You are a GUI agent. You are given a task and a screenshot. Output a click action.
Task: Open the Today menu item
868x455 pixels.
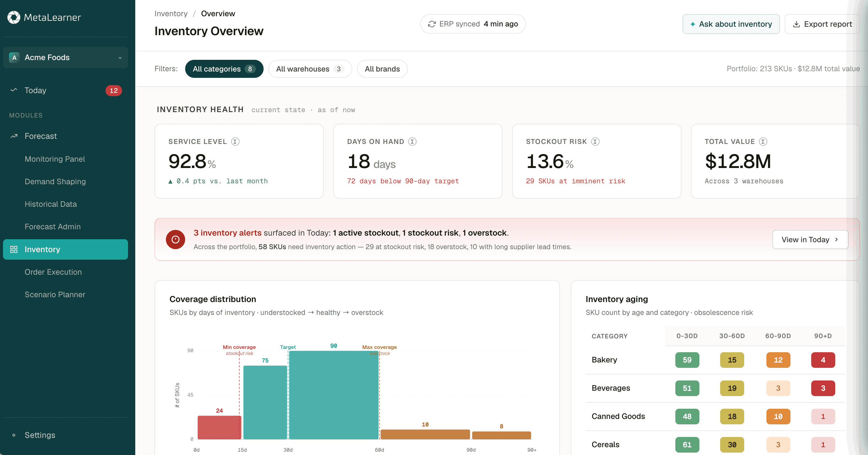[65, 90]
